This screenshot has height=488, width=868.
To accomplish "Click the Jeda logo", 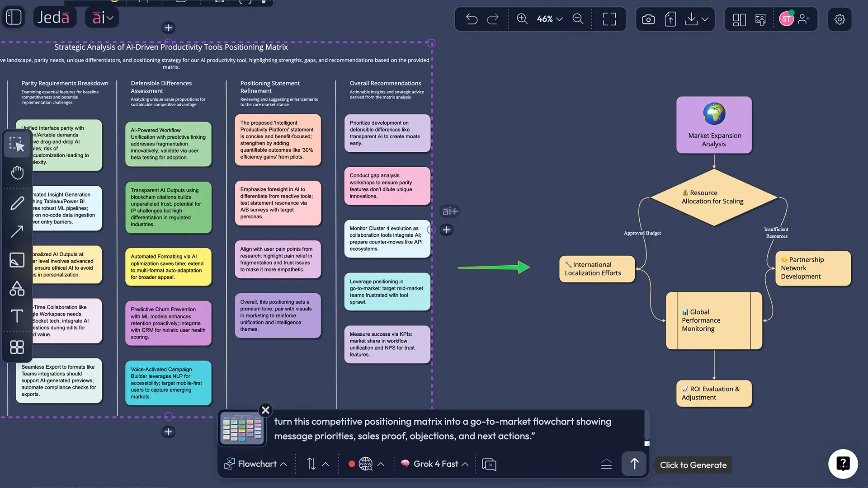I will [x=54, y=17].
